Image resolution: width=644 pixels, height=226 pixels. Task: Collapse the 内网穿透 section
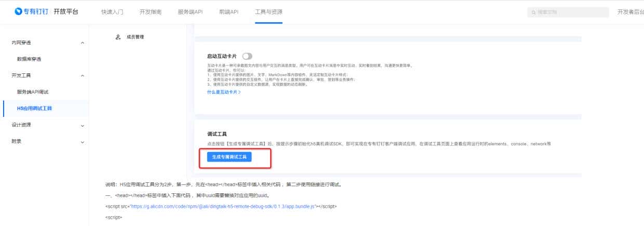(x=83, y=43)
